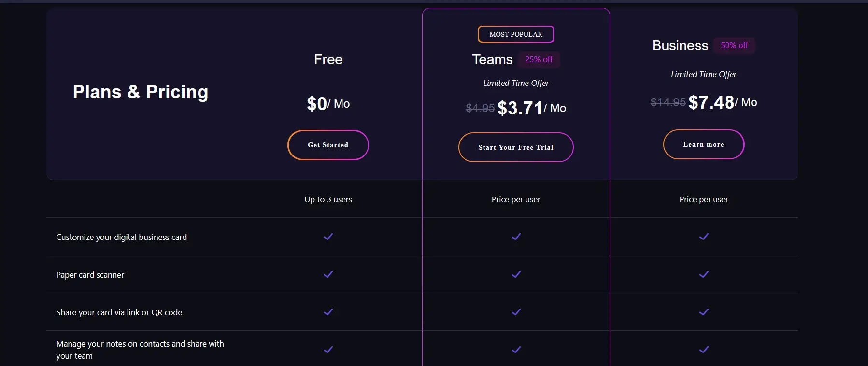Click Teams checkmark for Customize business card
This screenshot has width=868, height=366.
pos(516,237)
